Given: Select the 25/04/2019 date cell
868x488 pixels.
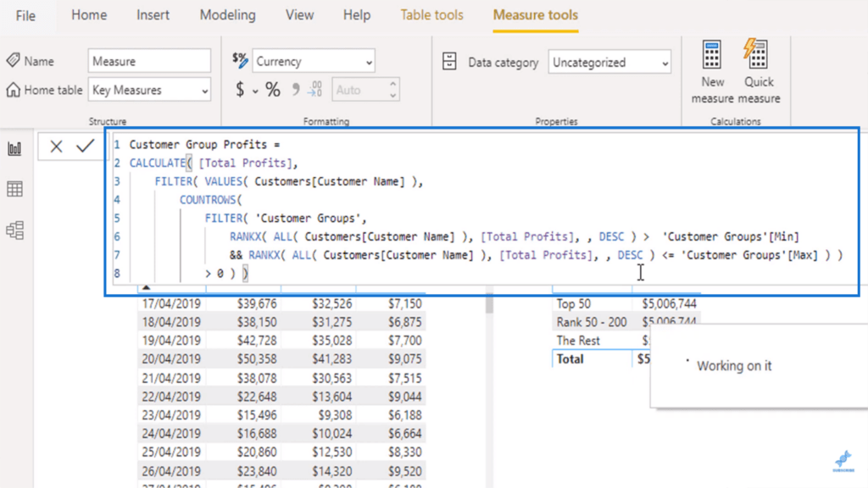Looking at the screenshot, I should point(171,452).
